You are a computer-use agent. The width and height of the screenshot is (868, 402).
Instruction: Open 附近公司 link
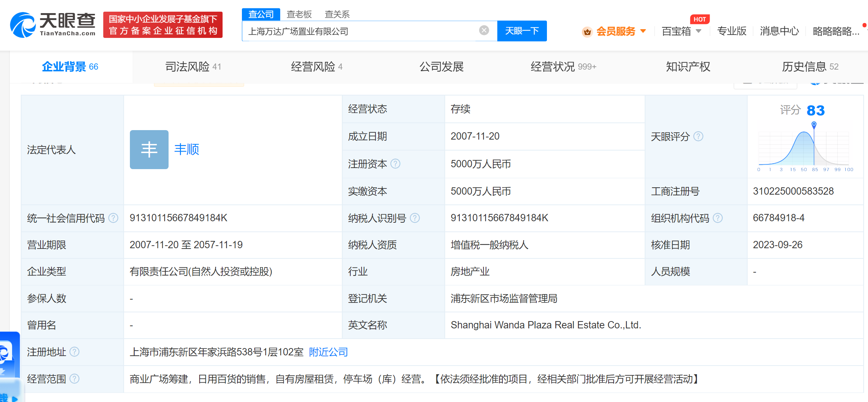point(328,352)
